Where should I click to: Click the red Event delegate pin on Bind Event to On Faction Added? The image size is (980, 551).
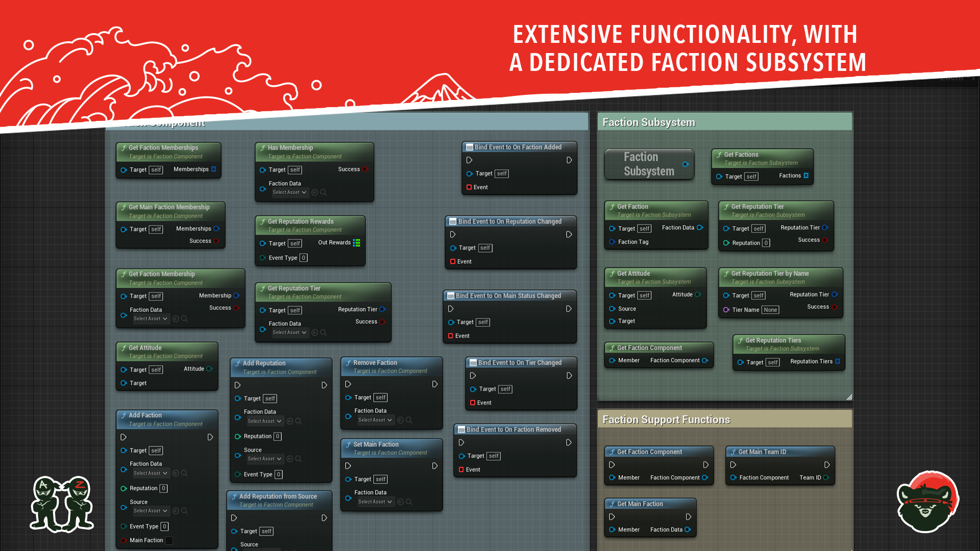click(470, 187)
